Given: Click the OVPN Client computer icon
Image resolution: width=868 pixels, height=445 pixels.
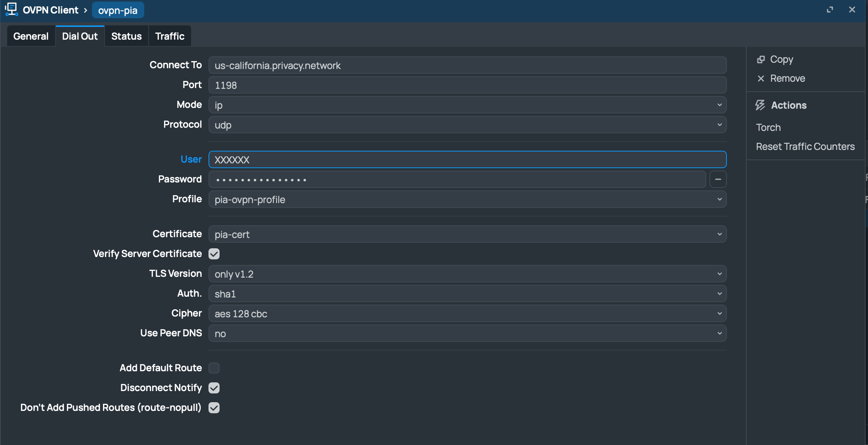Looking at the screenshot, I should pyautogui.click(x=11, y=10).
